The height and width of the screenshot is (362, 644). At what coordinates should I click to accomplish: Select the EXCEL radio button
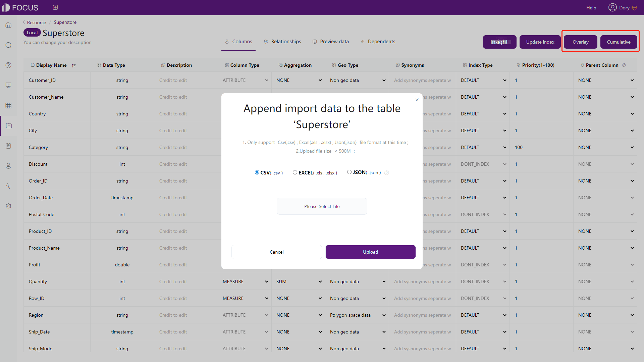(x=295, y=172)
